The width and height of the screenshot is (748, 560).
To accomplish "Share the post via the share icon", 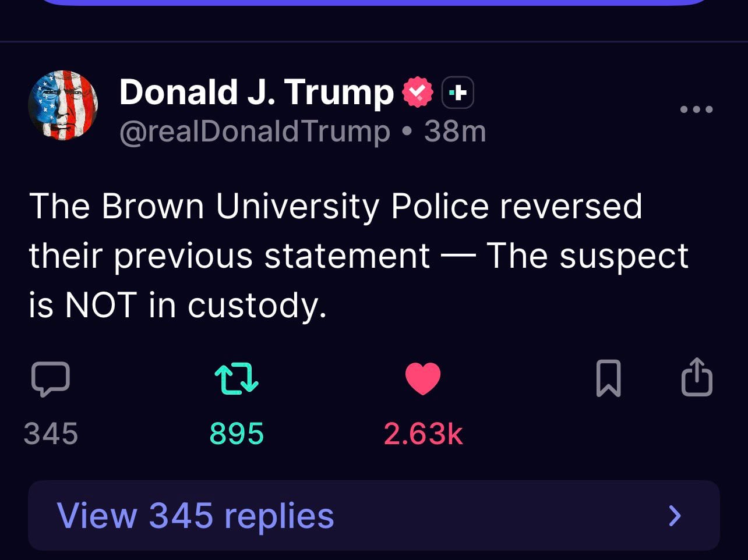I will coord(697,378).
